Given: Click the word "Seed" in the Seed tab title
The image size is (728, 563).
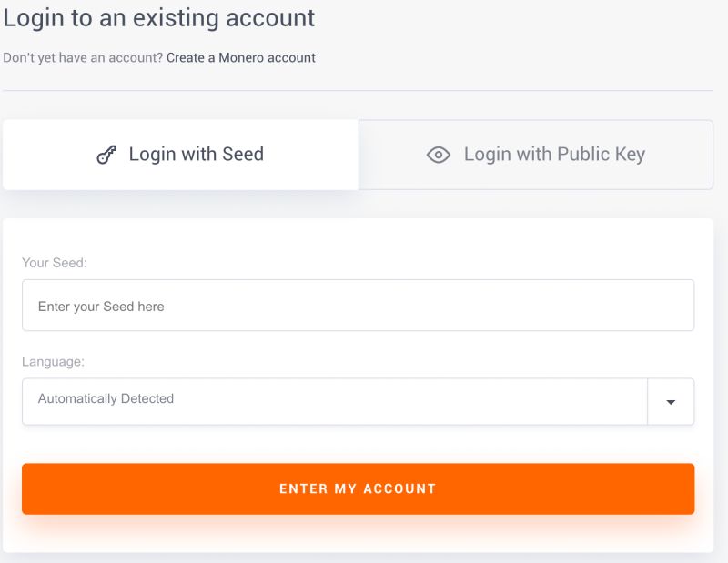Looking at the screenshot, I should tap(242, 155).
